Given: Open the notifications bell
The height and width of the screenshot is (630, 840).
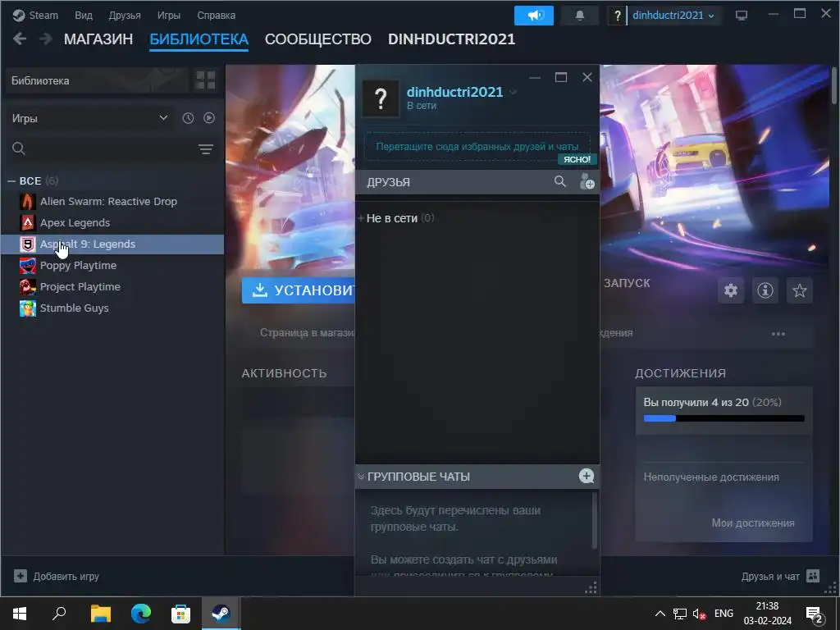Looking at the screenshot, I should coord(580,16).
